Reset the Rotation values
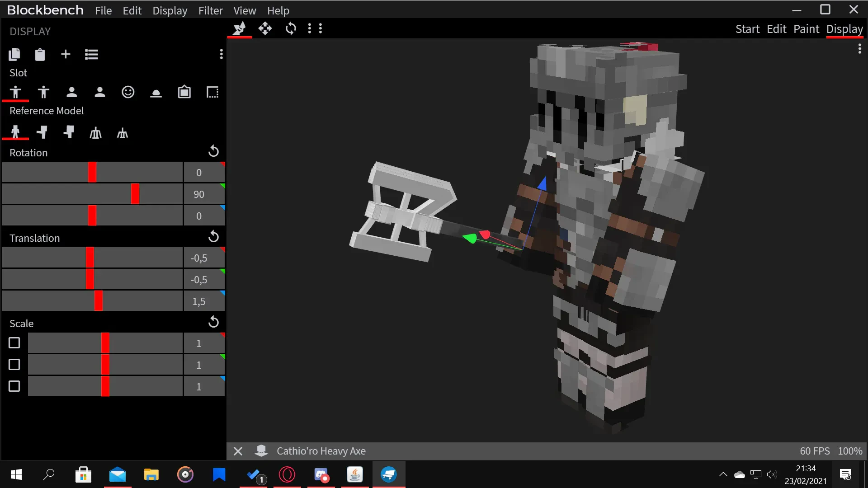This screenshot has width=868, height=488. (213, 151)
